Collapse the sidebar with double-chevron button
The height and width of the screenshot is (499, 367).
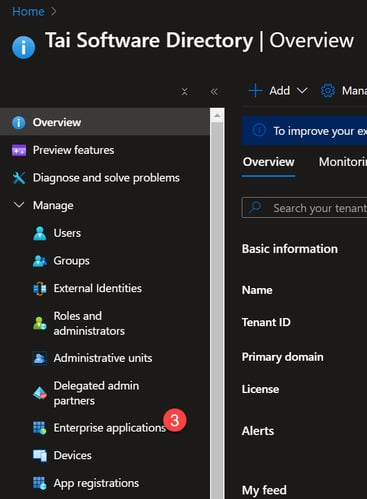pos(214,92)
